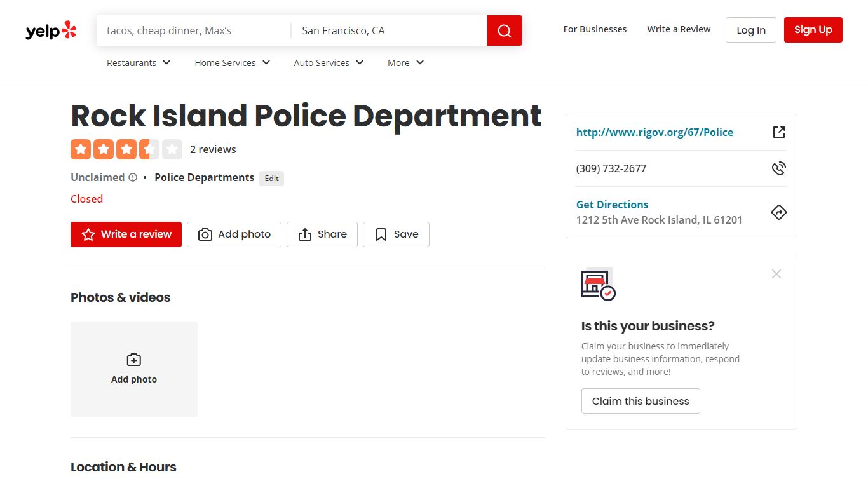The width and height of the screenshot is (868, 488).
Task: Click the info icon beside Unclaimed
Action: point(133,177)
